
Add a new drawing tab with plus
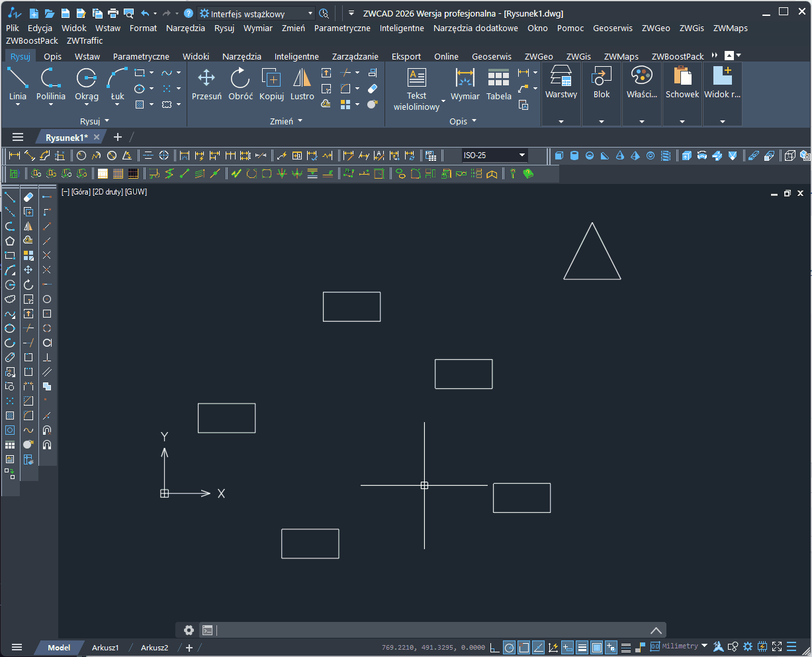point(118,137)
